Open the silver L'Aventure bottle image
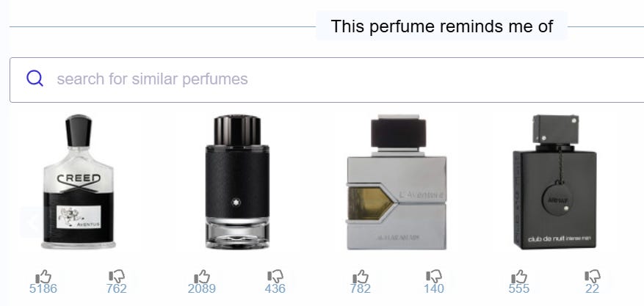The image size is (644, 306). pyautogui.click(x=397, y=182)
